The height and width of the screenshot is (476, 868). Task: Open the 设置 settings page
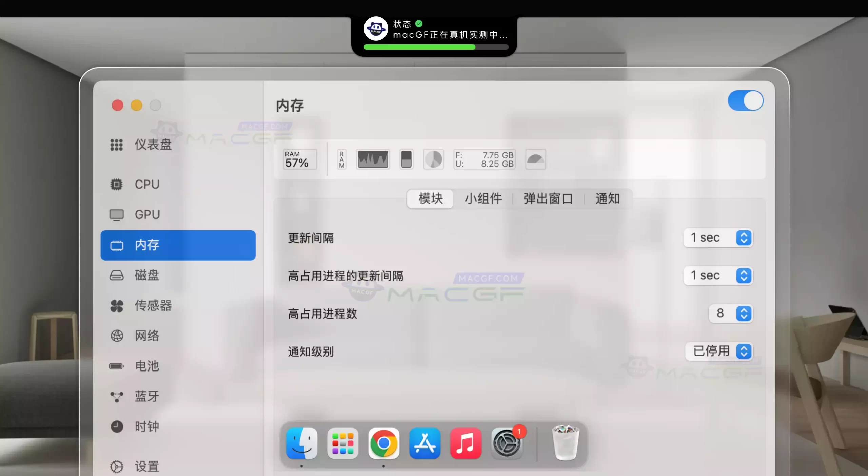147,466
